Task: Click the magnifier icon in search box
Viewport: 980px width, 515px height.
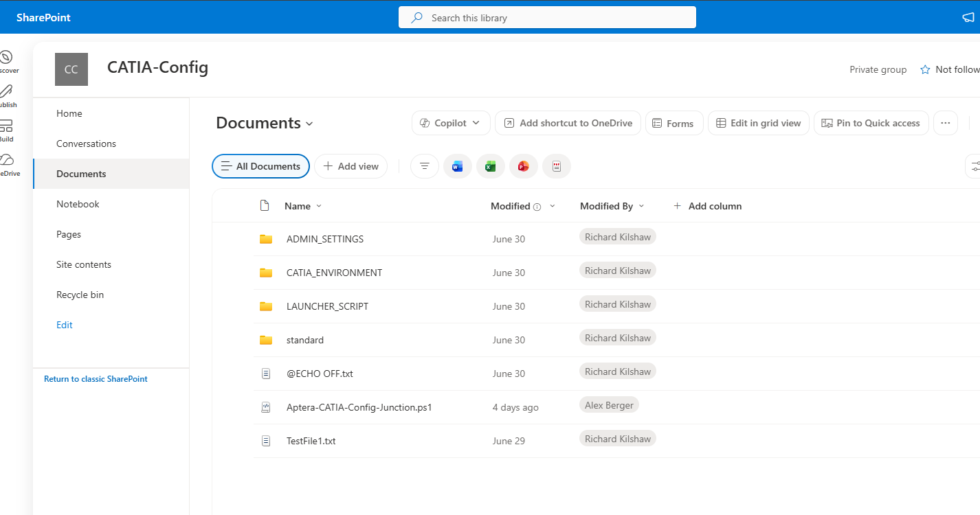Action: pyautogui.click(x=416, y=18)
